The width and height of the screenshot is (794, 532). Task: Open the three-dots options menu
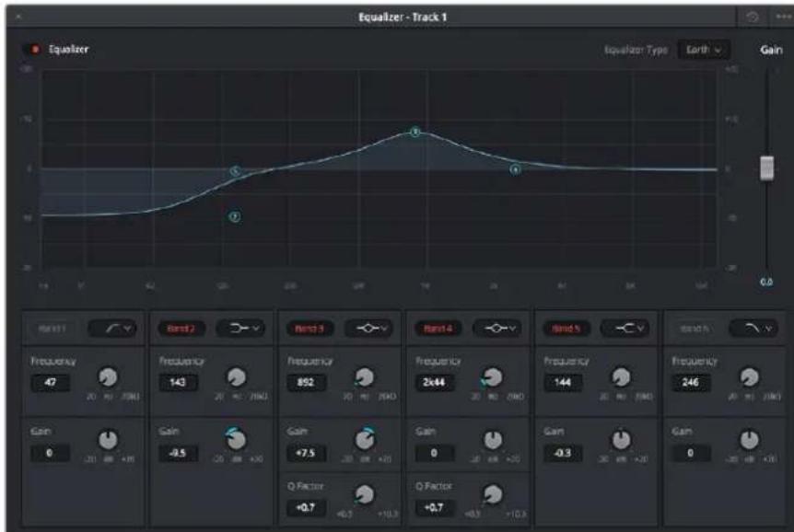(783, 17)
